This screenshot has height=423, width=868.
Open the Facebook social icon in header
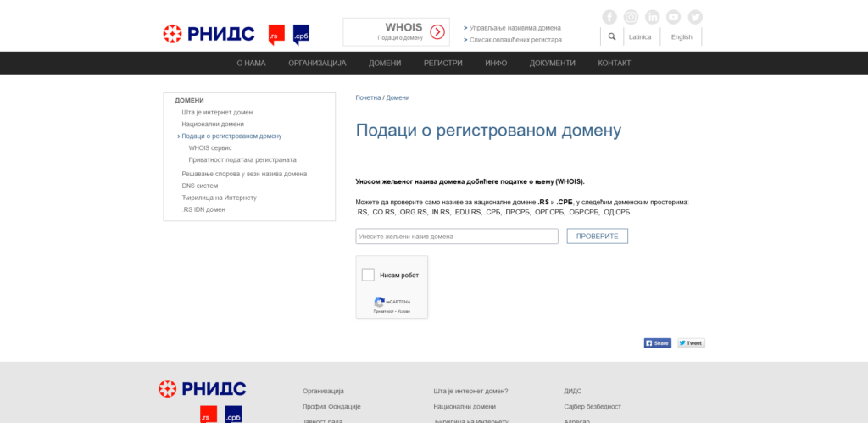[609, 17]
